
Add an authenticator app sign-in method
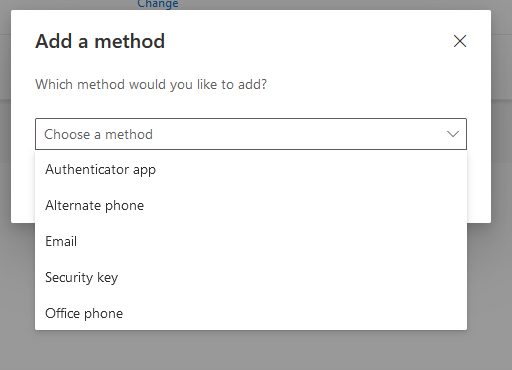click(x=251, y=169)
